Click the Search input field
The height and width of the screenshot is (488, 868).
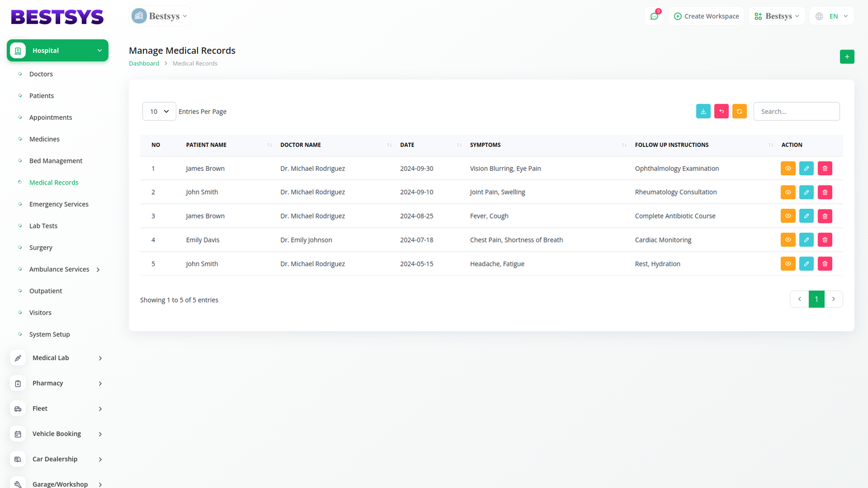coord(796,112)
